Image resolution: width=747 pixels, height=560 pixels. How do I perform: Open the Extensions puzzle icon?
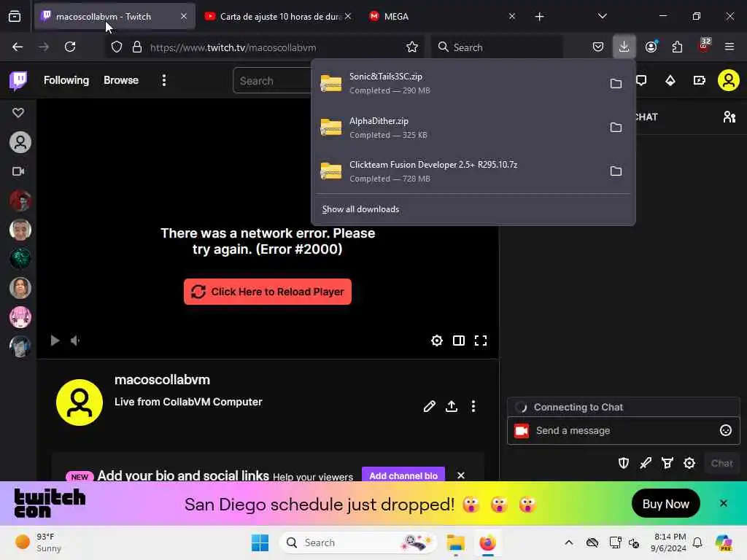pos(677,47)
